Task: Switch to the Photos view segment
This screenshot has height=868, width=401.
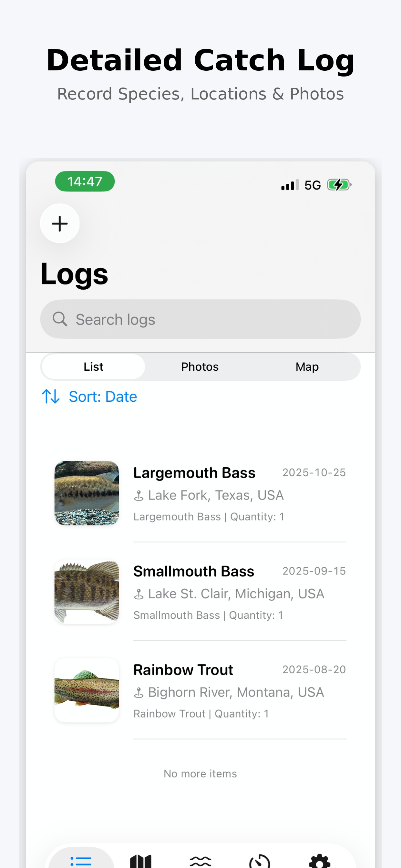Action: click(x=200, y=367)
